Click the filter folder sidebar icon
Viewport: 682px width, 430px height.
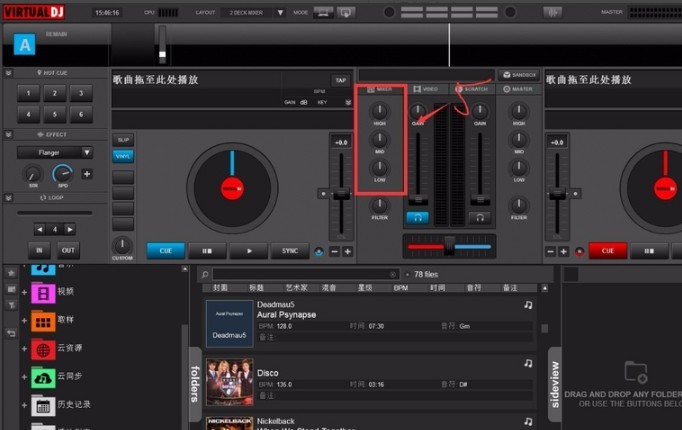point(11,305)
